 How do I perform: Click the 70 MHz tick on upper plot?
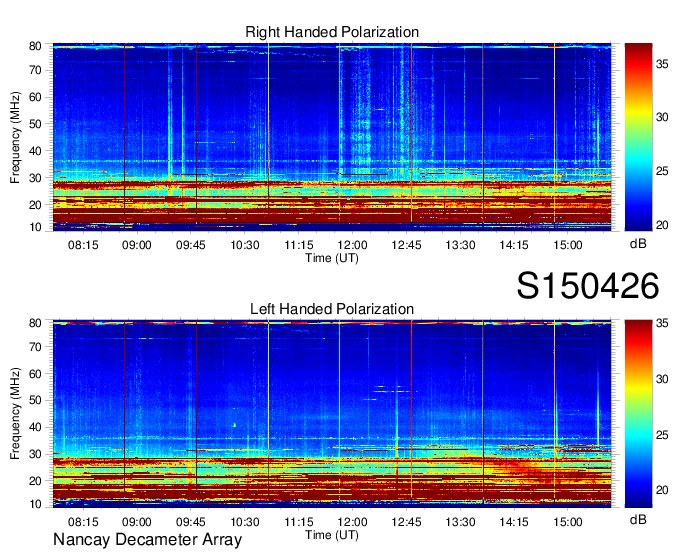click(x=35, y=70)
